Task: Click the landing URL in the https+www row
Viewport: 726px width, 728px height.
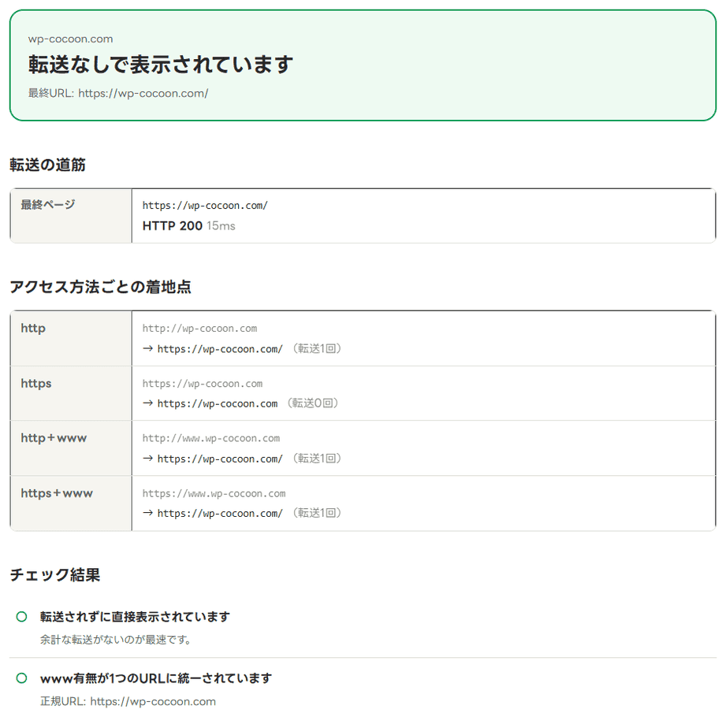Action: [x=220, y=514]
